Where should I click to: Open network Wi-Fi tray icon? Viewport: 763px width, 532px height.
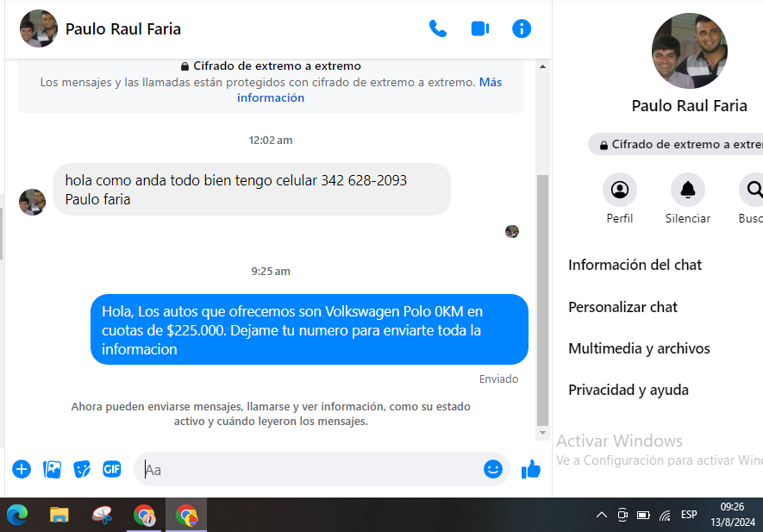coord(665,515)
